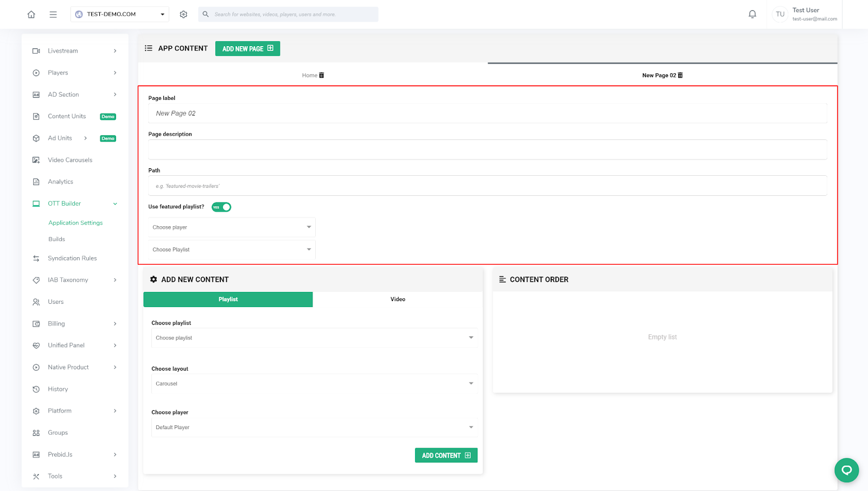Screen dimensions: 868x491
Task: Open the Choose layout Carousel dropdown
Action: tap(314, 384)
